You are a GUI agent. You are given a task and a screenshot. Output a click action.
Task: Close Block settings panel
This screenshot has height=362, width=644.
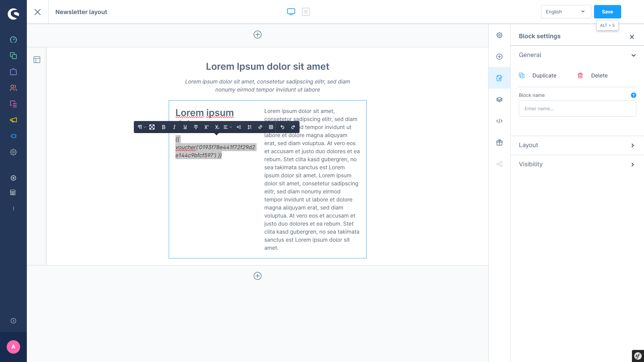632,37
